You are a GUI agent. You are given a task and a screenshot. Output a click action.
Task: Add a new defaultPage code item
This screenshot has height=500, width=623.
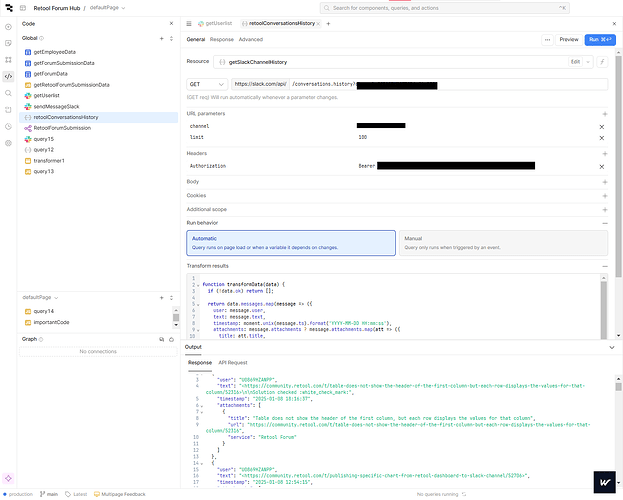coord(162,298)
